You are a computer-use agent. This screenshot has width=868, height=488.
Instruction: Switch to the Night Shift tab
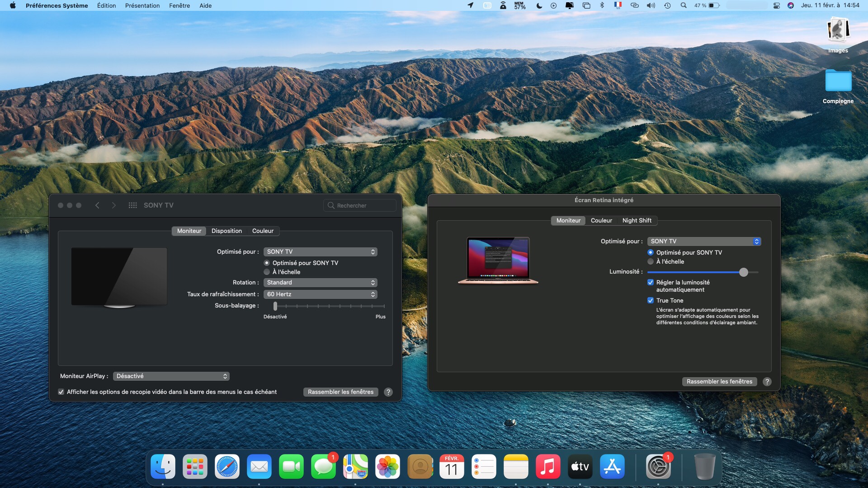[637, 221]
